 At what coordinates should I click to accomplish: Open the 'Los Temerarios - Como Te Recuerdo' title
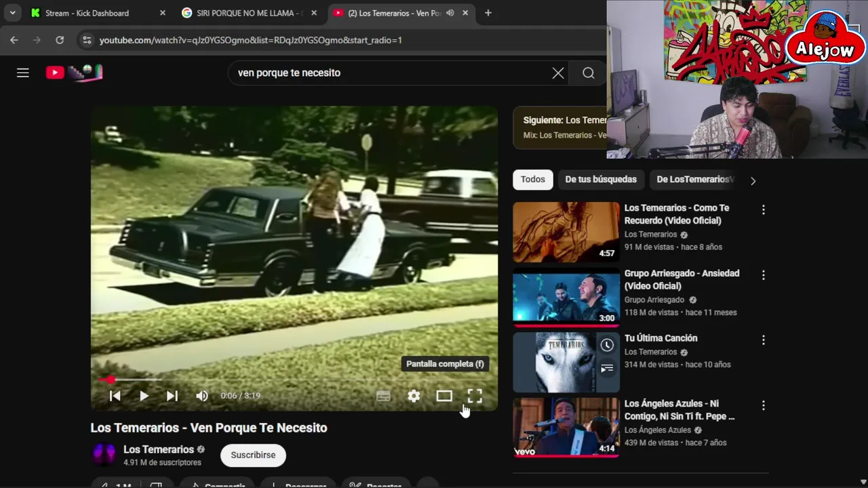tap(677, 214)
